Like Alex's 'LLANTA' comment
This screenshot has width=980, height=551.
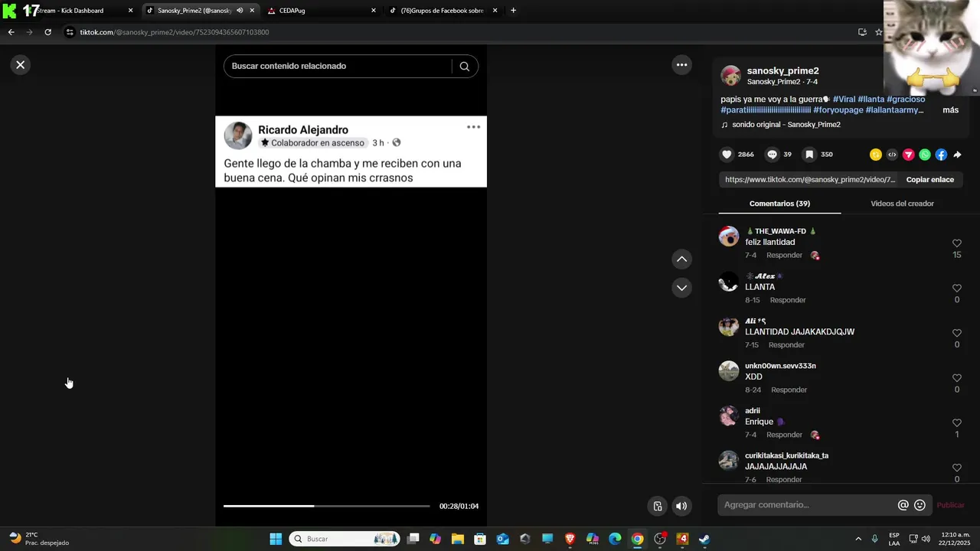click(x=956, y=289)
